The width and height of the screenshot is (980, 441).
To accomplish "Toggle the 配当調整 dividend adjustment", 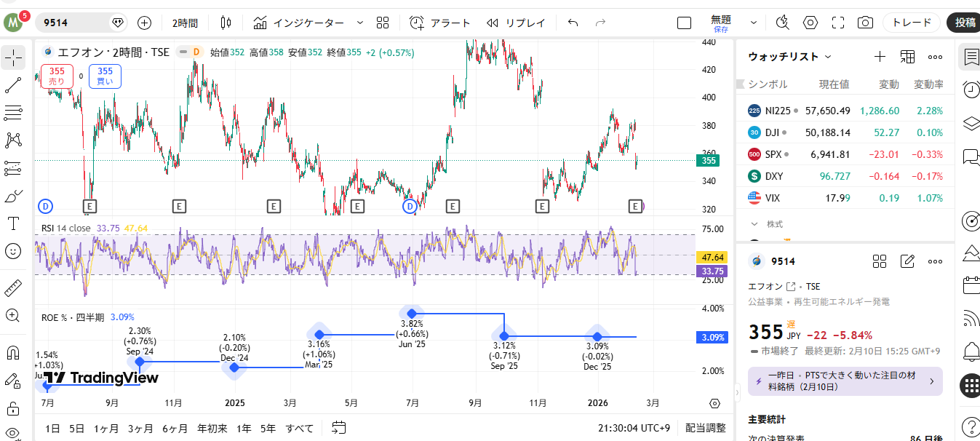I will [705, 429].
